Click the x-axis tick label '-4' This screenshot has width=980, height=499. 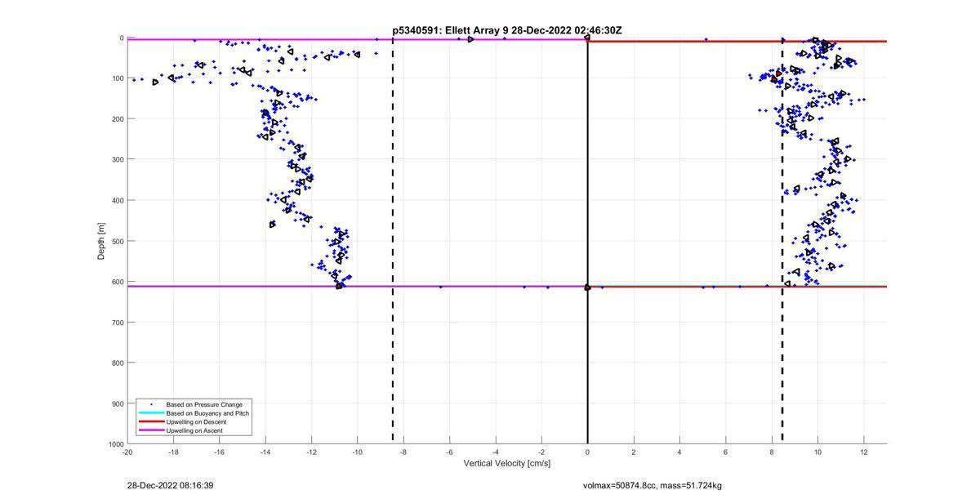pyautogui.click(x=495, y=452)
